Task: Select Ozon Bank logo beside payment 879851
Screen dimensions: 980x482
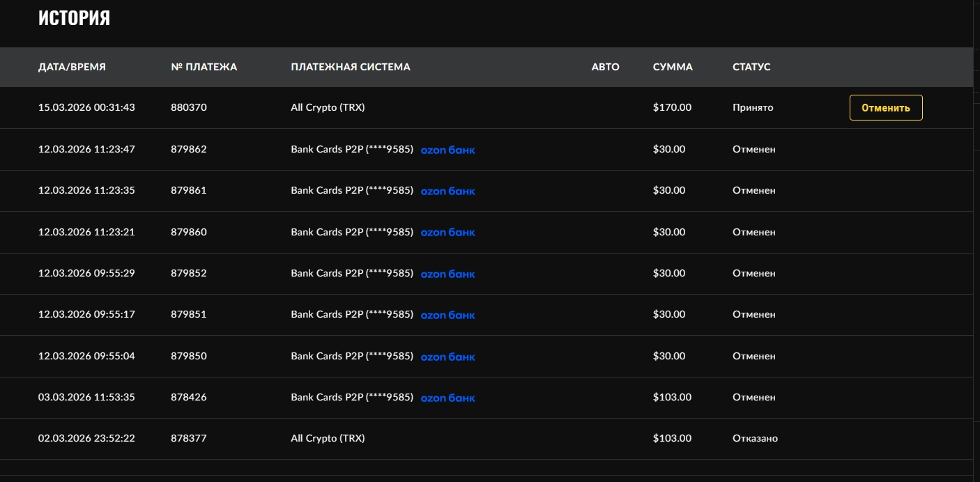Action: (x=447, y=315)
